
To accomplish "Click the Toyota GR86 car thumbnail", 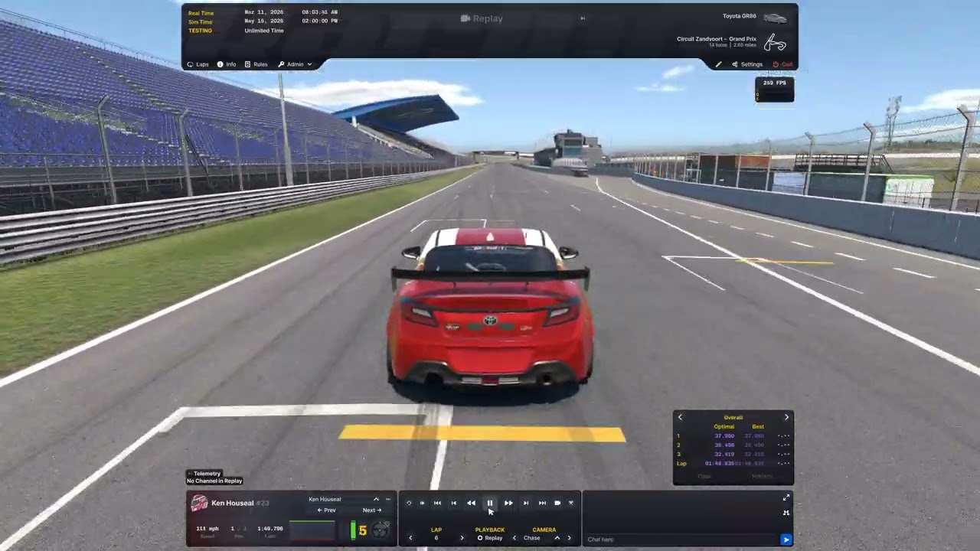I will tap(775, 18).
